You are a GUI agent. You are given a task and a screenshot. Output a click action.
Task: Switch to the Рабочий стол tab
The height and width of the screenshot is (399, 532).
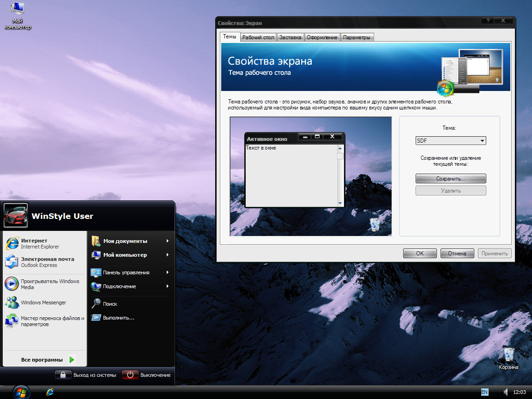tap(258, 37)
